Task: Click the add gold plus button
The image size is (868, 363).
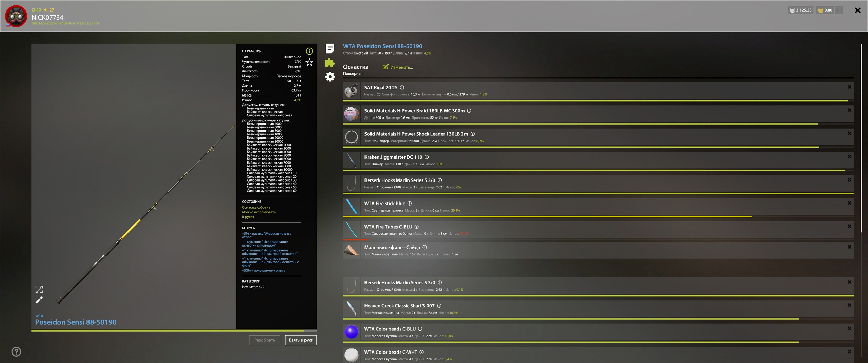Action: pos(839,10)
